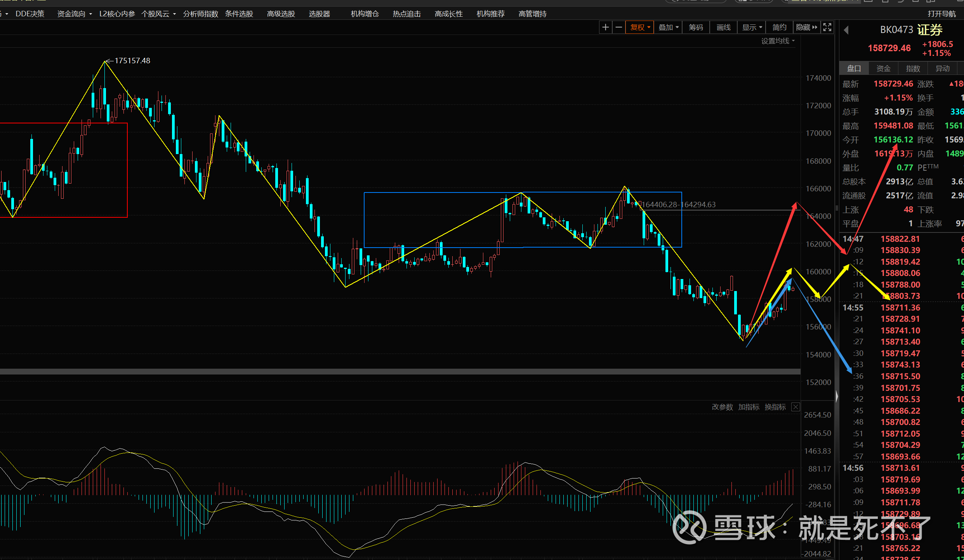Enter fullscreen chart view icon
The width and height of the screenshot is (964, 560).
coord(827,27)
